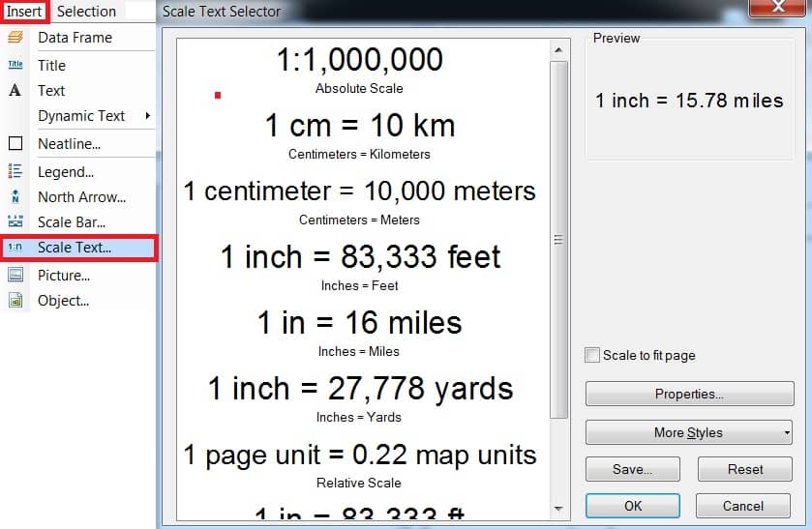Click the Legend icon in Insert menu
The width and height of the screenshot is (812, 529).
click(15, 171)
